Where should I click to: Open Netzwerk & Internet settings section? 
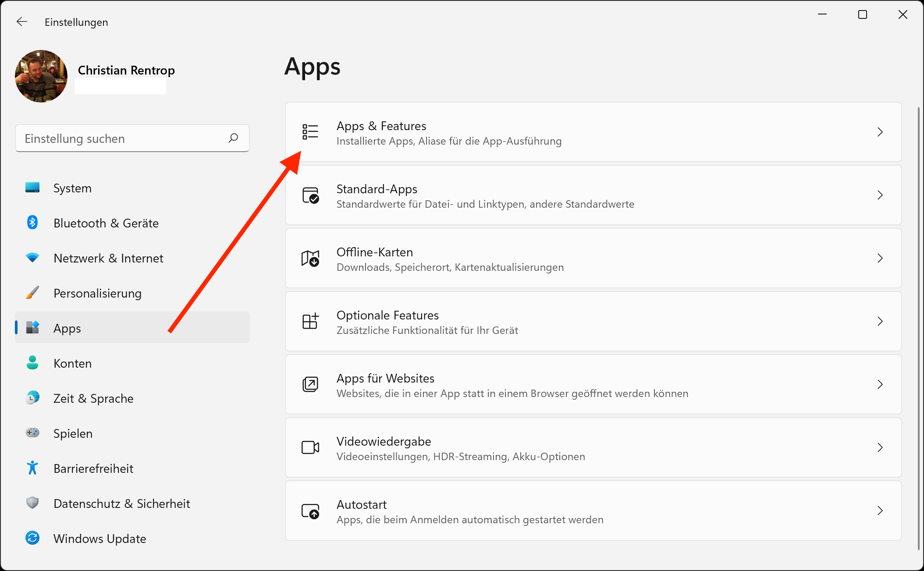coord(108,258)
